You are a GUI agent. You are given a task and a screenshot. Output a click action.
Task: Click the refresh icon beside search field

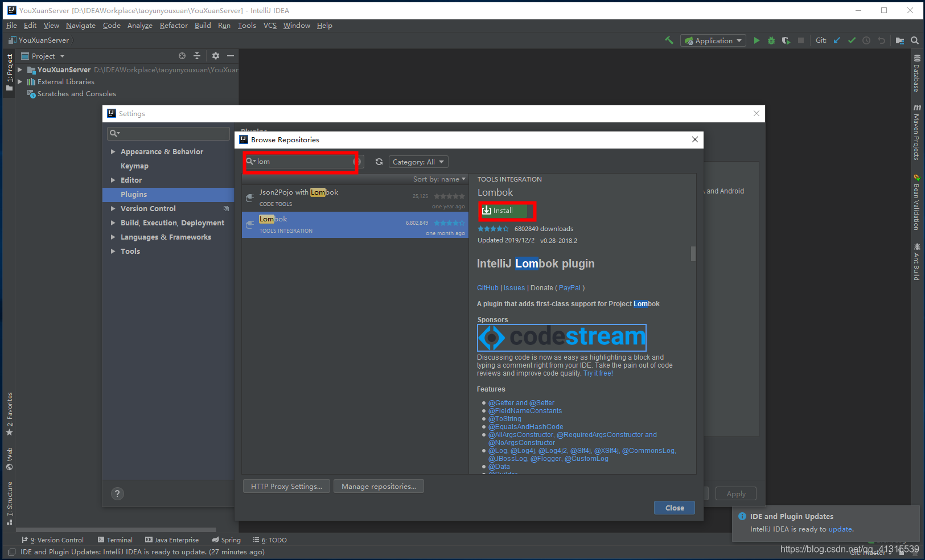[379, 162]
